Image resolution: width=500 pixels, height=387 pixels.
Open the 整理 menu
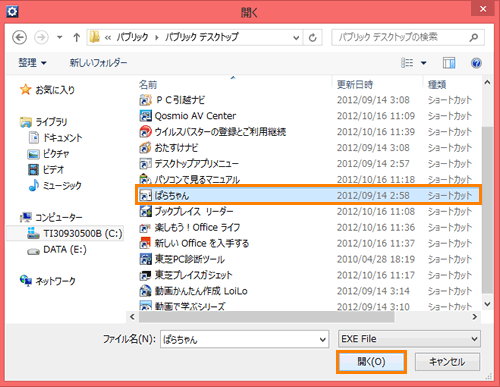coord(32,63)
